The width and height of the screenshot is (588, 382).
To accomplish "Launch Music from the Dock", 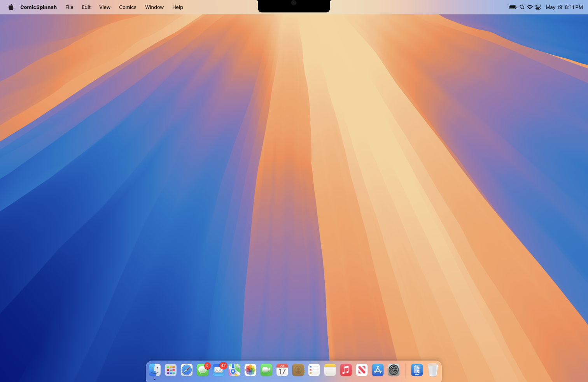I will 346,370.
